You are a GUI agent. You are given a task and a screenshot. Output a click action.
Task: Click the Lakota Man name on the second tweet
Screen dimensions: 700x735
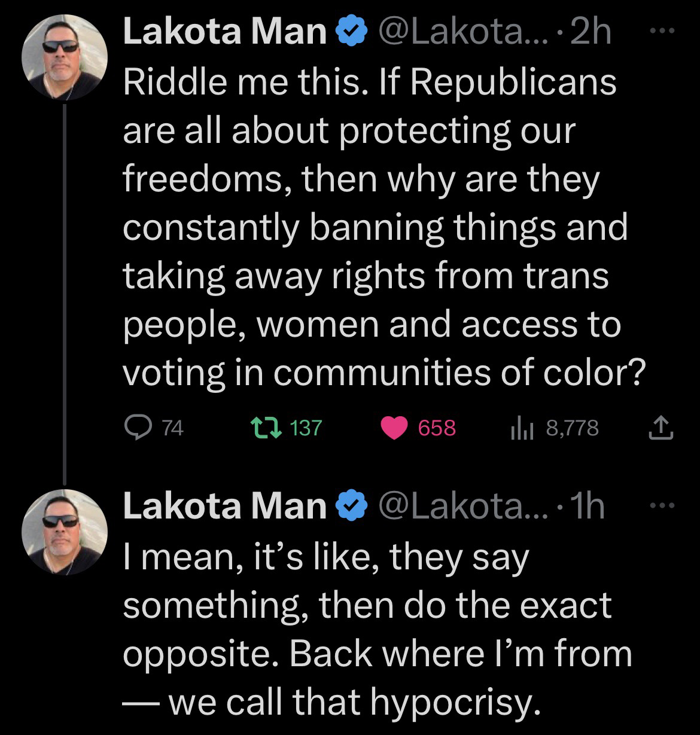tap(224, 506)
